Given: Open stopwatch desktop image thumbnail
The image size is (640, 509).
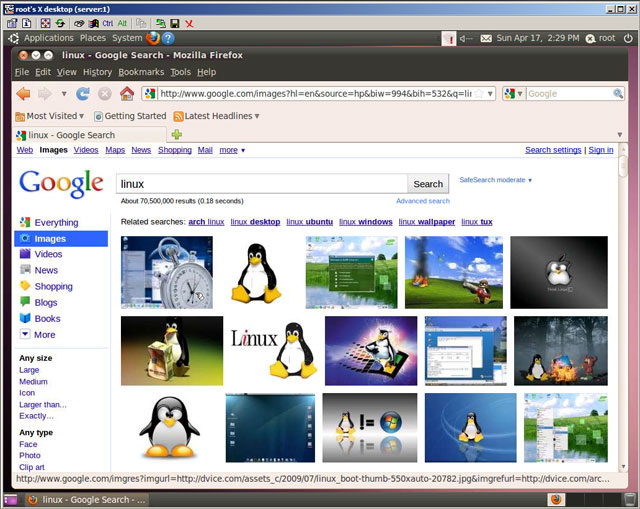Looking at the screenshot, I should (167, 272).
